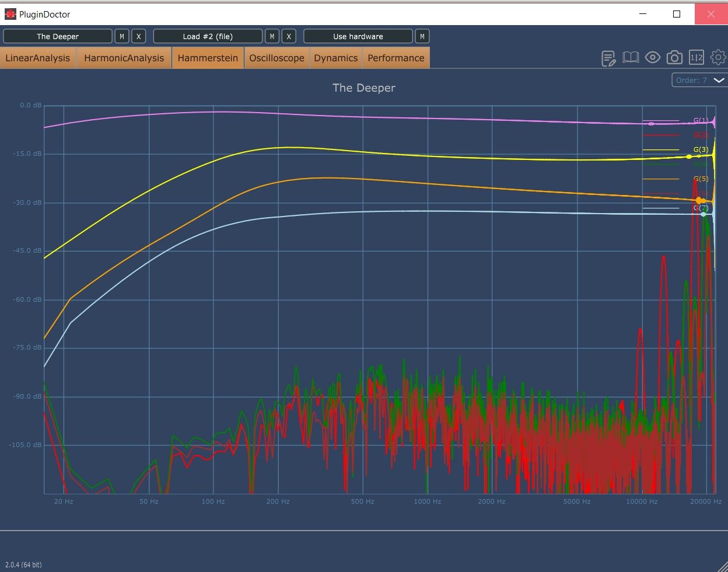The height and width of the screenshot is (572, 728).
Task: Click X button beside Load #2
Action: [x=289, y=36]
